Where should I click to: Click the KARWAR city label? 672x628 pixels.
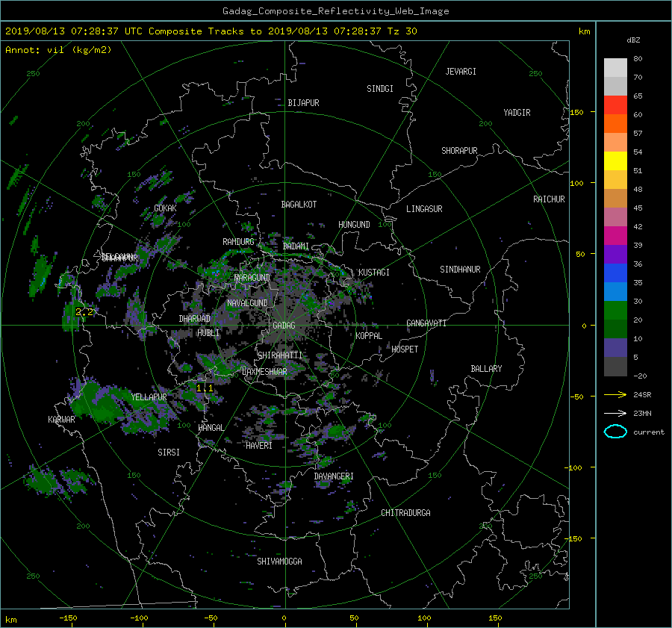pos(61,419)
